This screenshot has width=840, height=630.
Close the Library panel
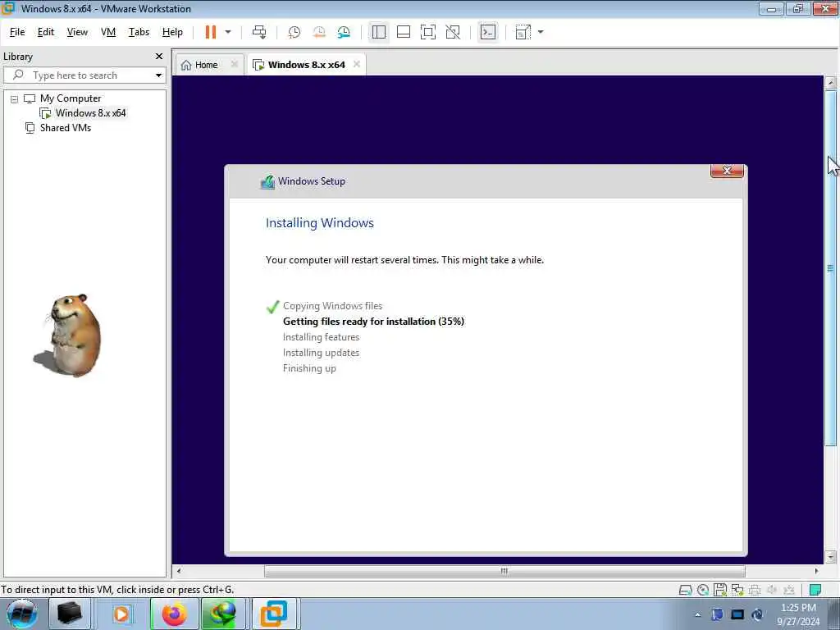coord(159,57)
